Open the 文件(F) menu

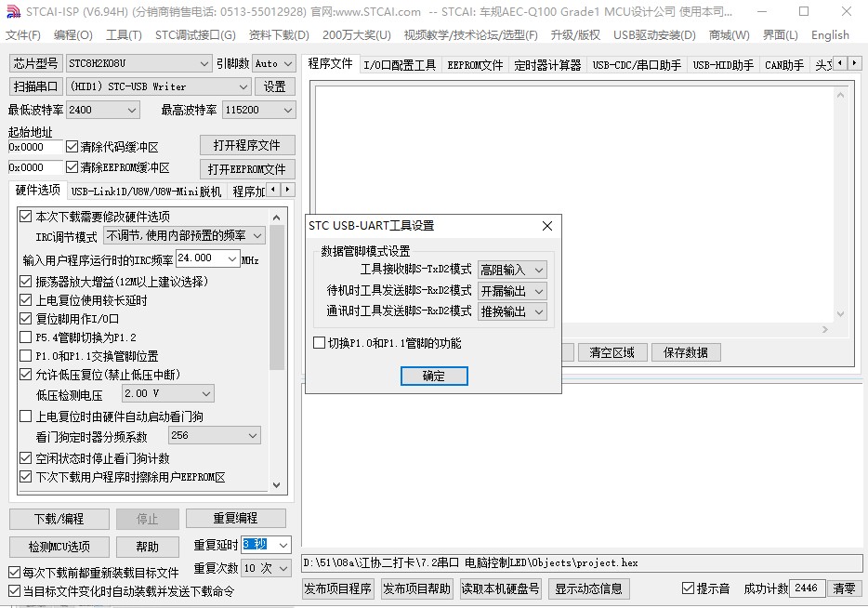click(22, 35)
